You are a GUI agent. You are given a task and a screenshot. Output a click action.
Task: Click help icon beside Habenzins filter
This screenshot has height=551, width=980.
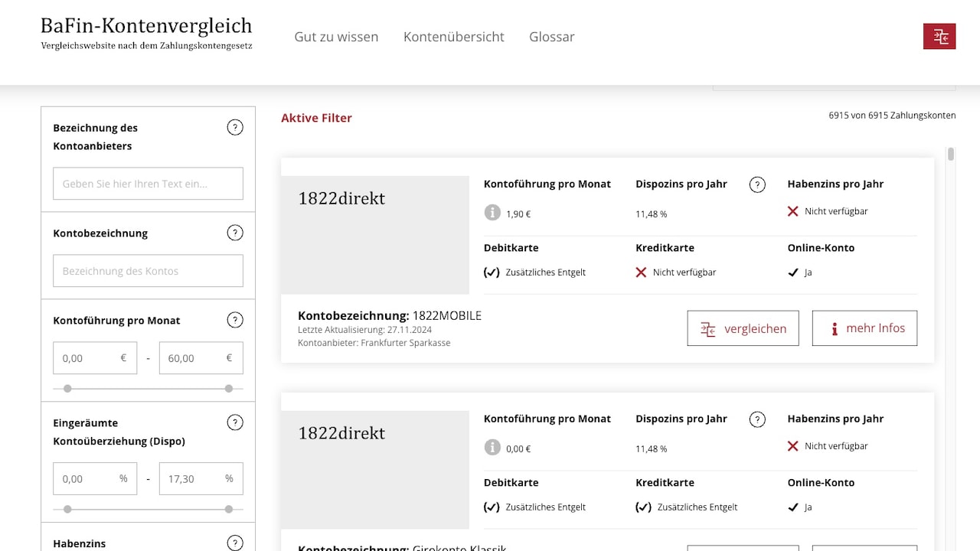[235, 543]
